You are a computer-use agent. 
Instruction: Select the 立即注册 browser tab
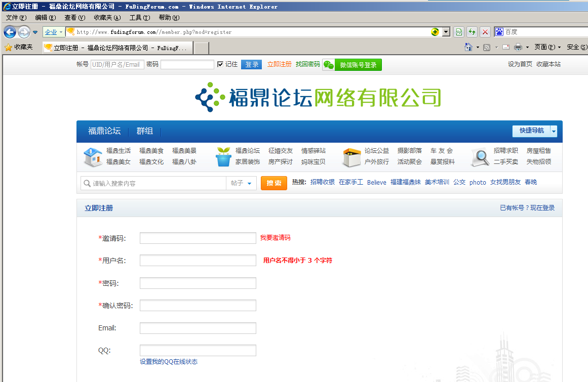pos(117,48)
